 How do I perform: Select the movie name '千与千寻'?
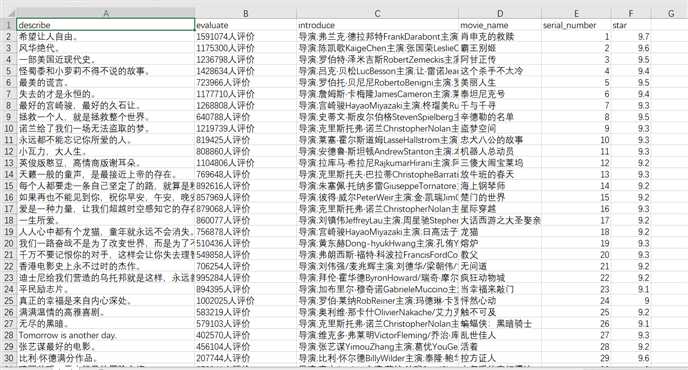(500, 105)
